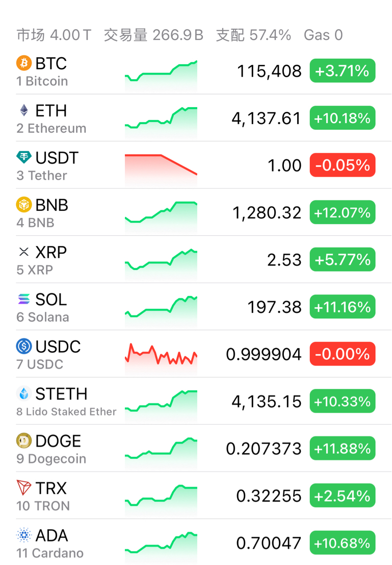
Task: Tap the Lido Staked Ether droplet icon
Action: pyautogui.click(x=24, y=394)
